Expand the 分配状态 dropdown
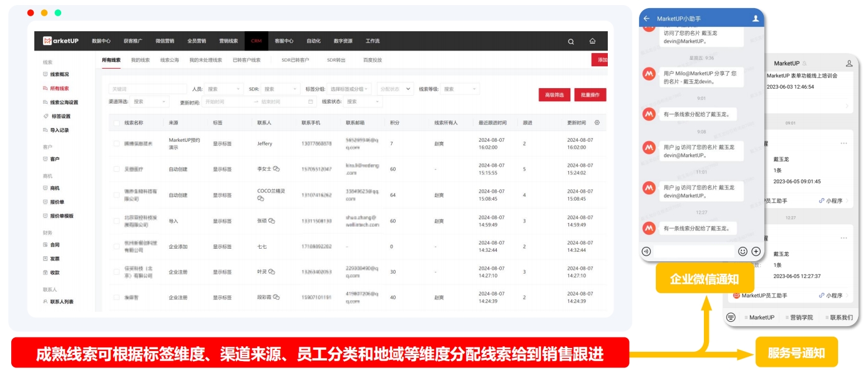 coord(395,89)
